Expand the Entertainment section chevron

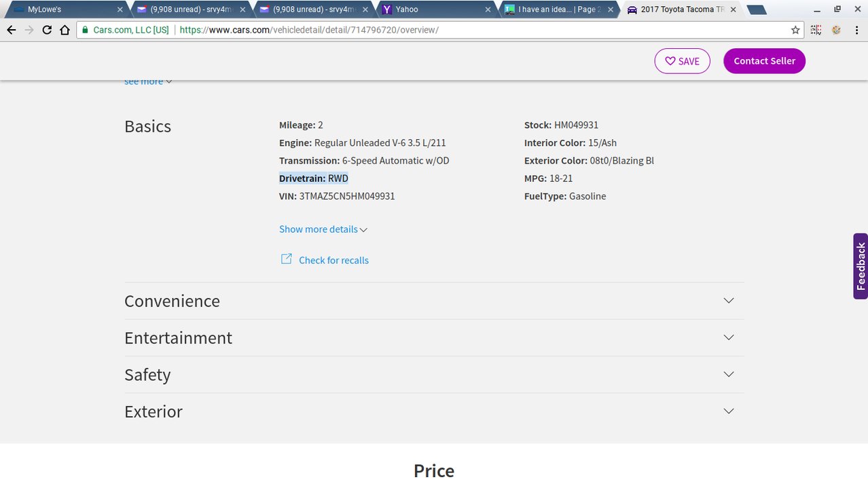[729, 337]
